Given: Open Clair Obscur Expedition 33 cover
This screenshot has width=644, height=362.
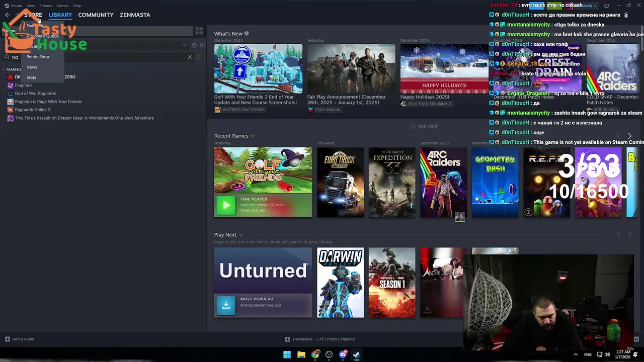Looking at the screenshot, I should pos(392,183).
